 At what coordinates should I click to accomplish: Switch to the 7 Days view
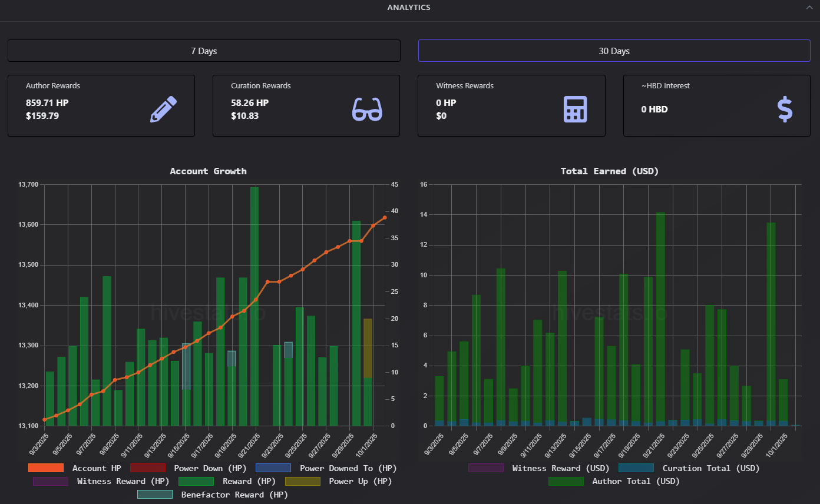204,51
